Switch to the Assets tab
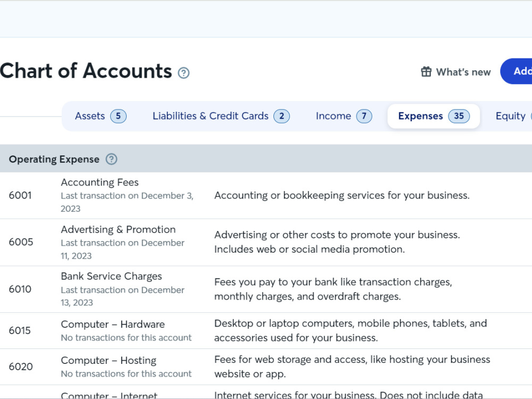This screenshot has height=399, width=532. (101, 116)
